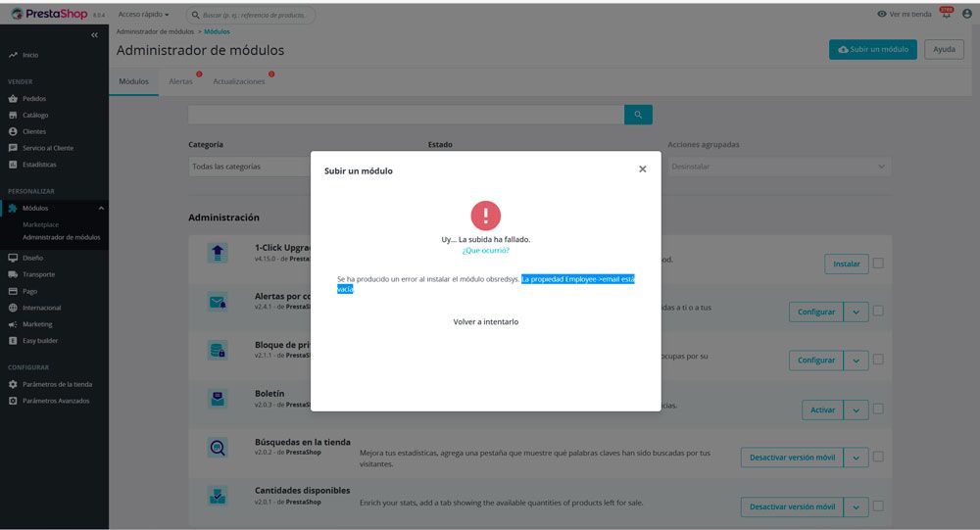The height and width of the screenshot is (530, 980).
Task: Click the ¿Que ocurrió? link
Action: coord(486,250)
